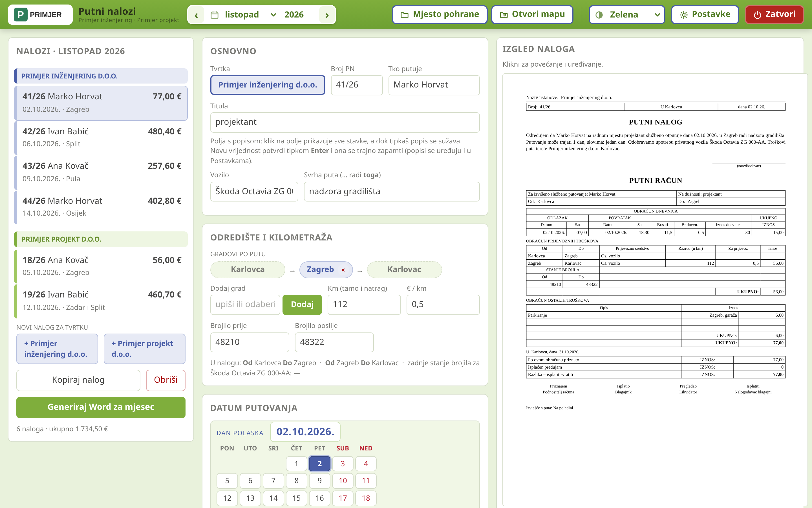Click the Karlovac destination chip
The height and width of the screenshot is (508, 812).
tap(404, 270)
